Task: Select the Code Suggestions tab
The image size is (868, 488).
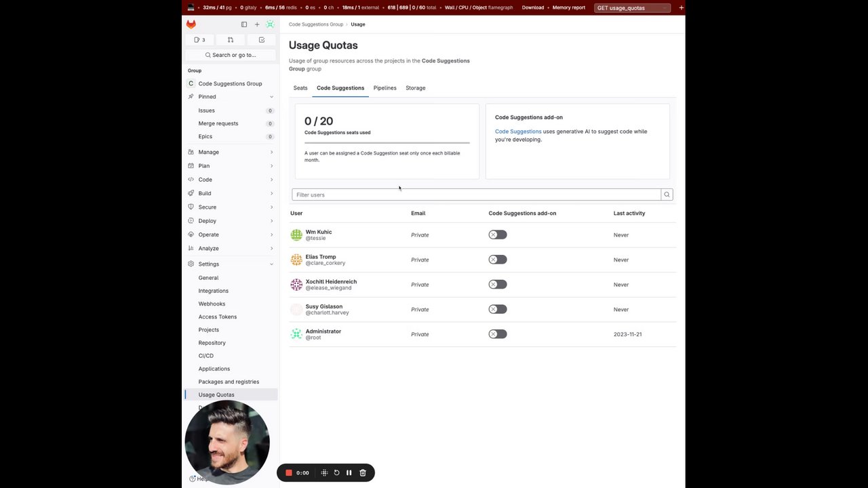Action: (340, 88)
